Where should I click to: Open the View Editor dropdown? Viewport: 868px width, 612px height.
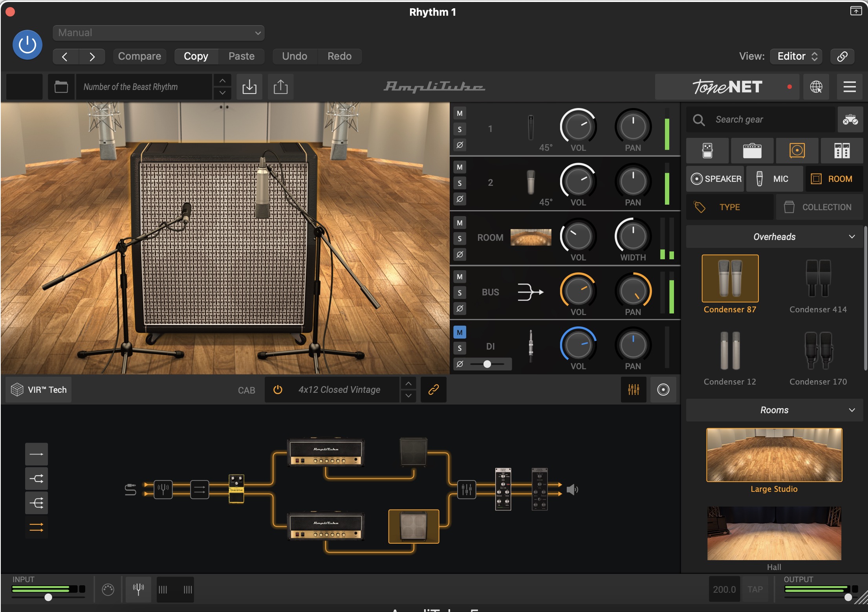(797, 56)
